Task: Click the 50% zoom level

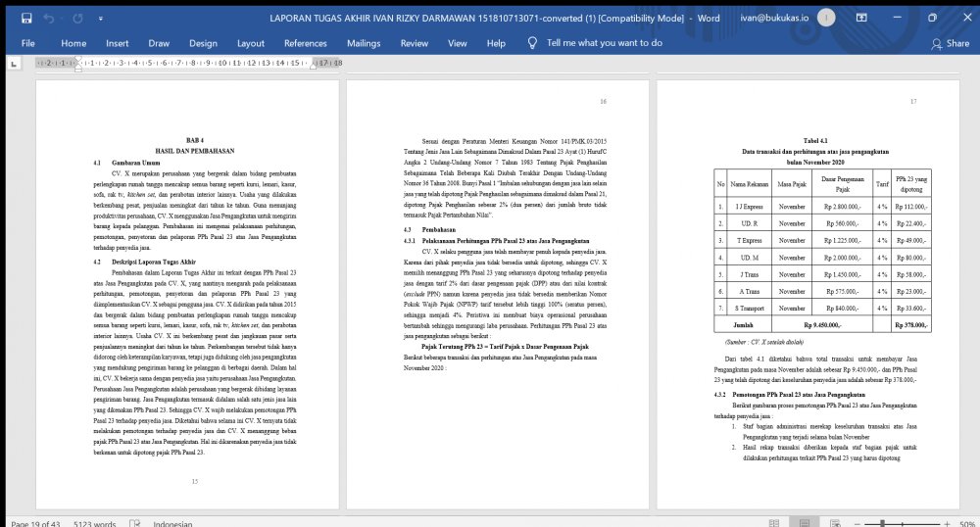Action: click(967, 524)
